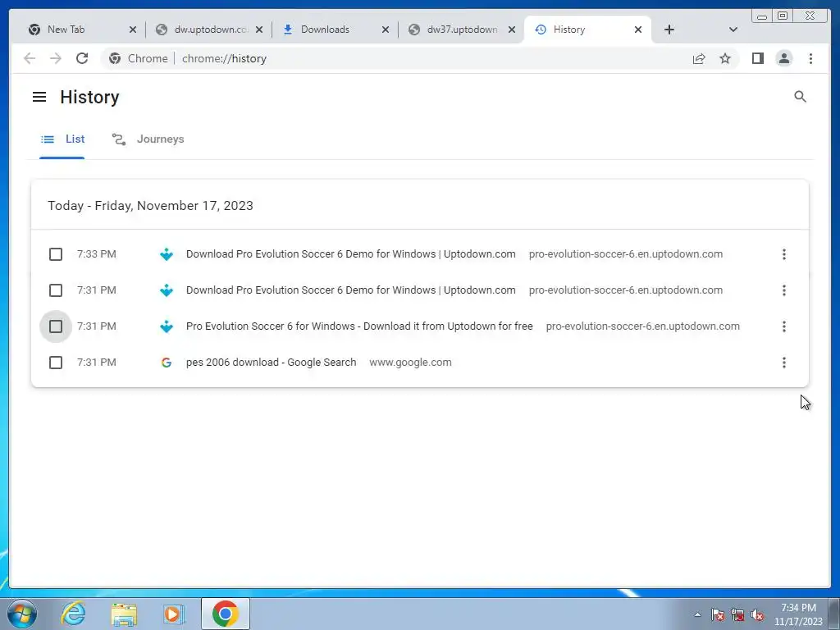Open Pro Evolution Soccer 6 for Windows link
This screenshot has width=840, height=630.
tap(359, 326)
